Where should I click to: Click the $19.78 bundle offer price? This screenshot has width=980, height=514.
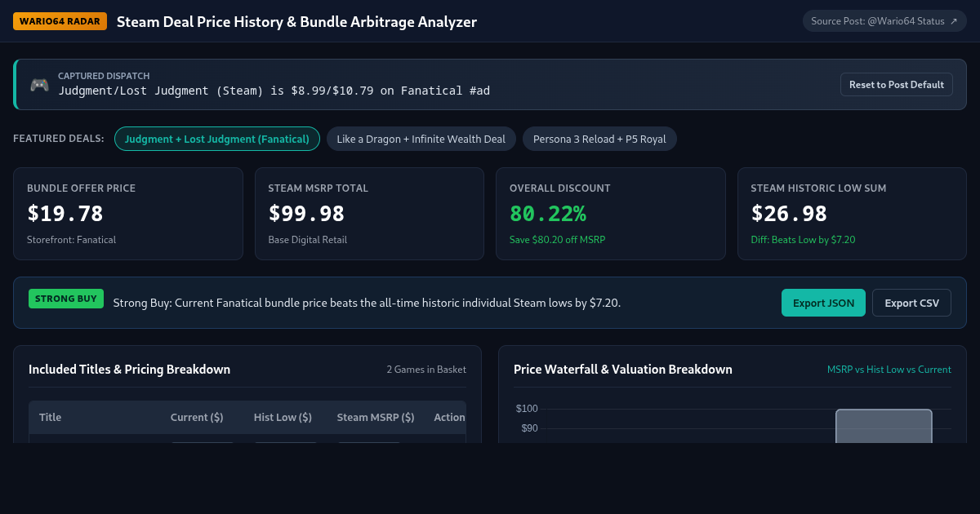point(65,214)
